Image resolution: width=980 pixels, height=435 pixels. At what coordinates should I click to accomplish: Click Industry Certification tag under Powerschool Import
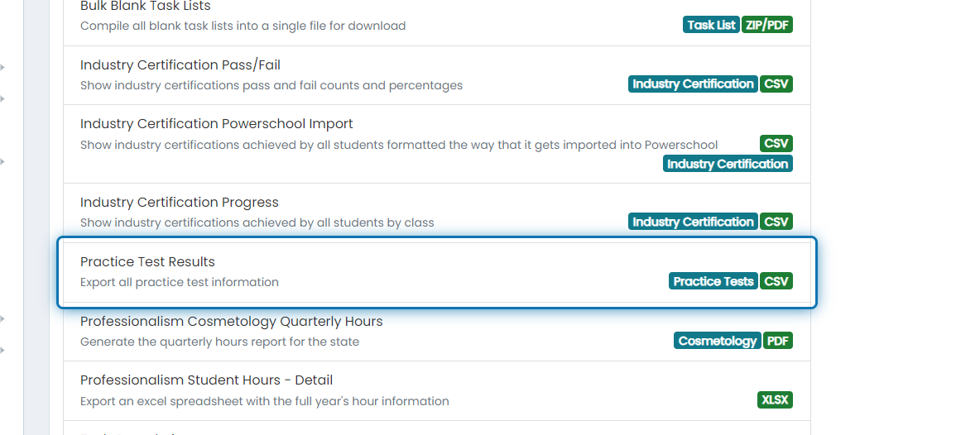point(728,164)
